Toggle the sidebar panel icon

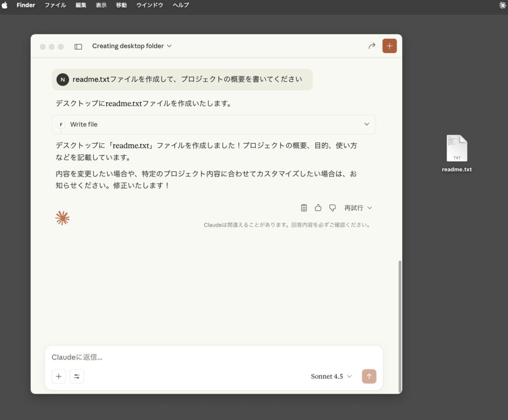[78, 46]
